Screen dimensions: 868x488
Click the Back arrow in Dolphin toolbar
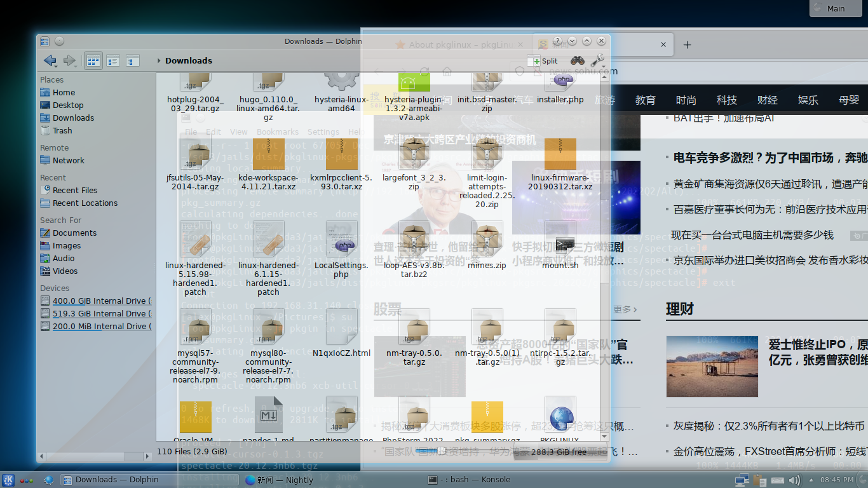pyautogui.click(x=49, y=61)
